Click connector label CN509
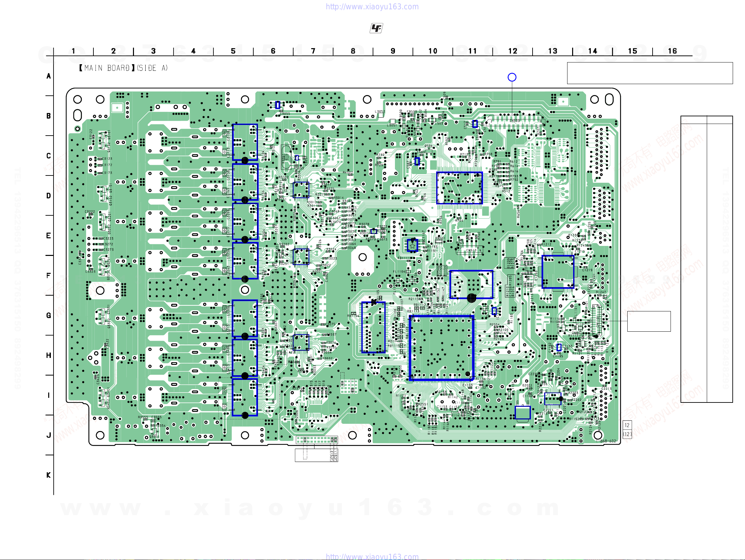The height and width of the screenshot is (560, 745). point(515,121)
